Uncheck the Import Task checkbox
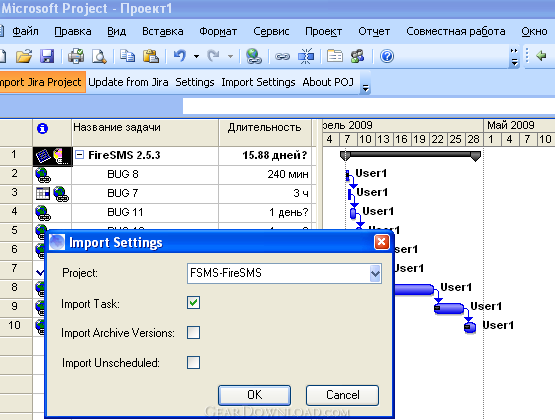Screen dimensions: 555x420 point(193,303)
